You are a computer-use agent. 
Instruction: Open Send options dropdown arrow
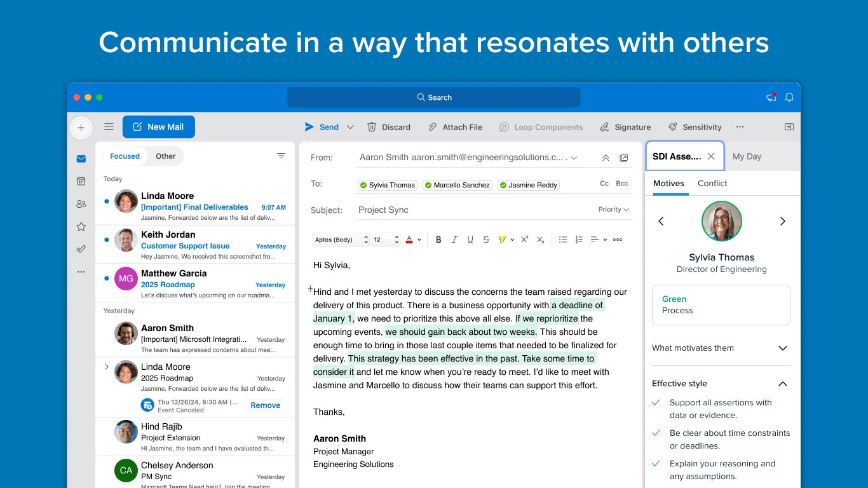click(x=350, y=127)
